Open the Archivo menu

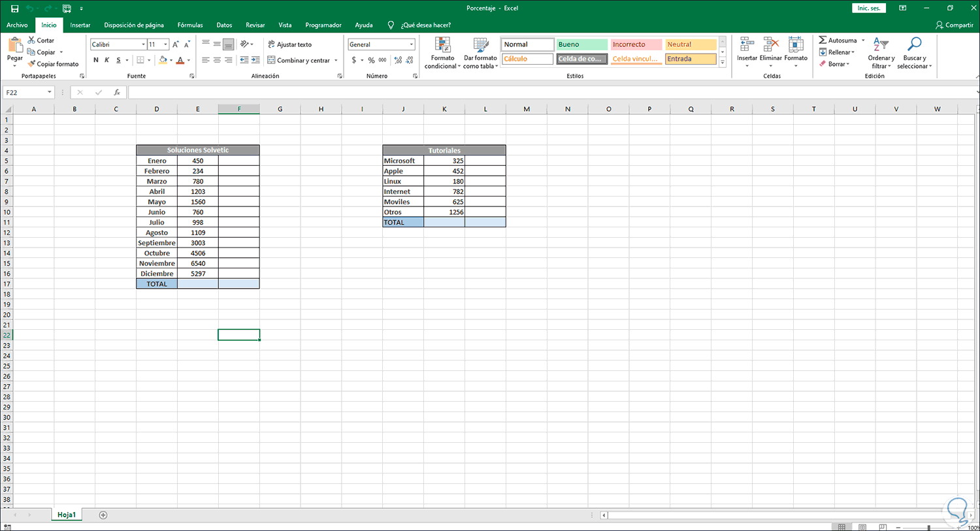17,25
